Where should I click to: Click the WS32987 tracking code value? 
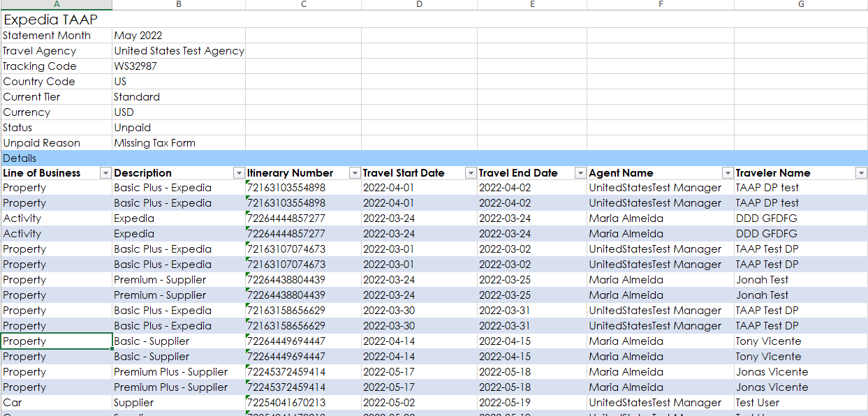point(179,66)
